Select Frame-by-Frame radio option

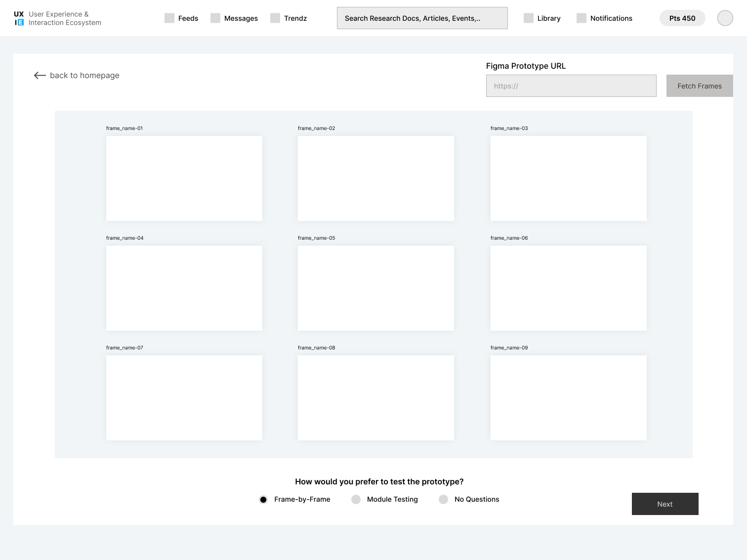tap(263, 500)
